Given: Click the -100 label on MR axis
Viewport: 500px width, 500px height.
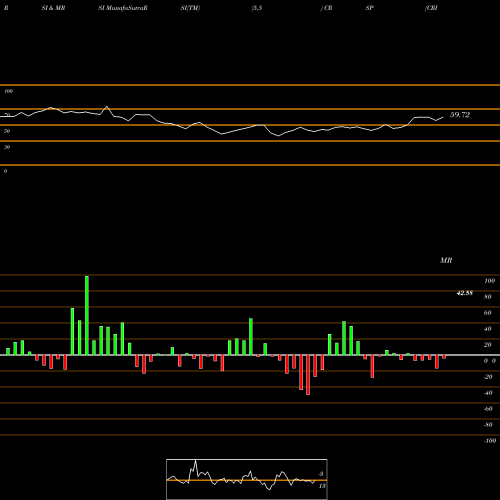Looking at the screenshot, I should (x=490, y=441).
